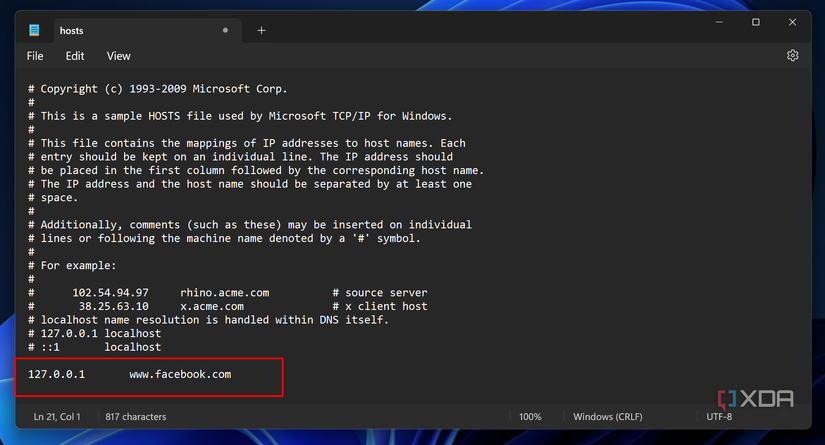Screen dimensions: 825x445
Task: Place cursor on 127.0.0.1 facebook entry IP
Action: tap(56, 375)
